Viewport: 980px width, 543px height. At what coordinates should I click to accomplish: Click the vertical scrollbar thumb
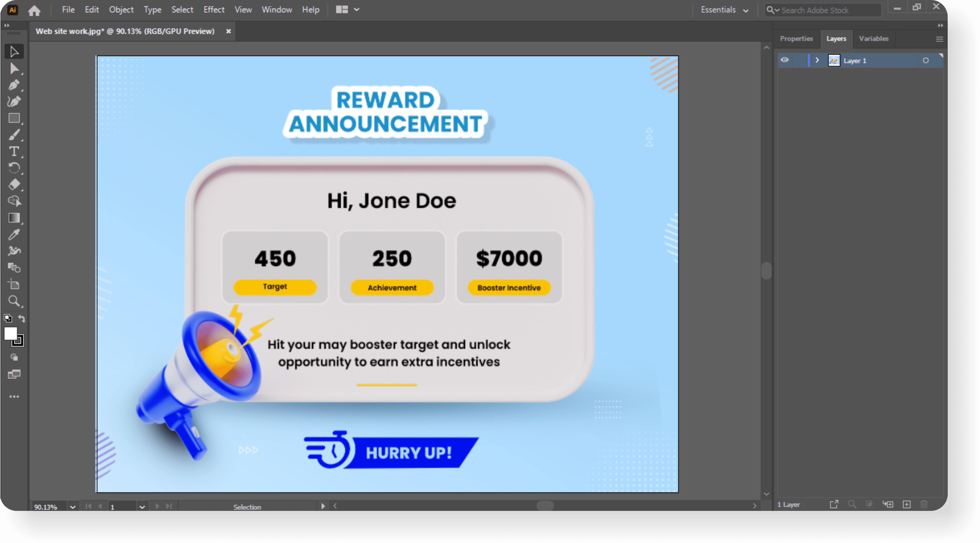[766, 271]
